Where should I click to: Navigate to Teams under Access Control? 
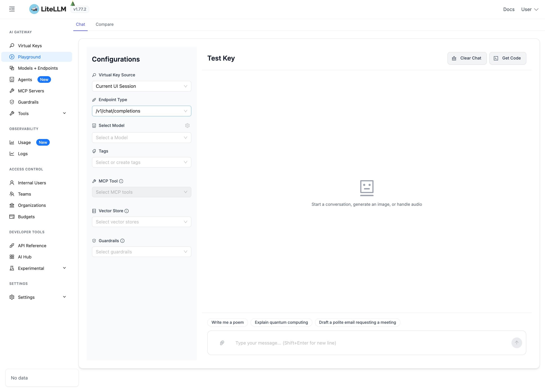tap(25, 194)
